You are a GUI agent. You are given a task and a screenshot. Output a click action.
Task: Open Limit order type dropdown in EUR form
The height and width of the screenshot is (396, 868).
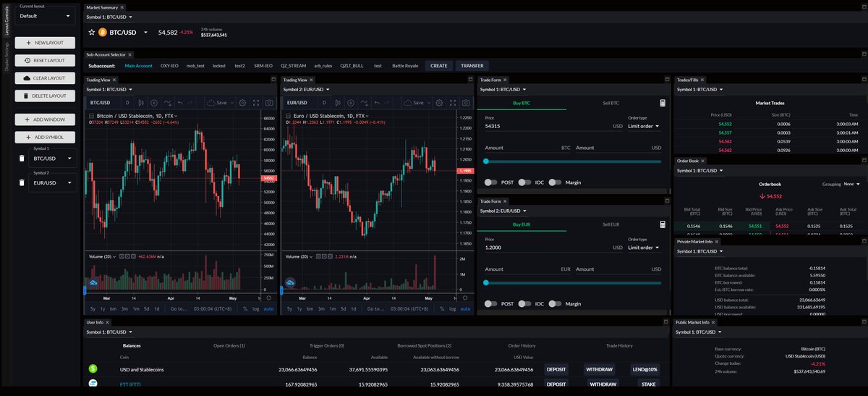(x=644, y=248)
